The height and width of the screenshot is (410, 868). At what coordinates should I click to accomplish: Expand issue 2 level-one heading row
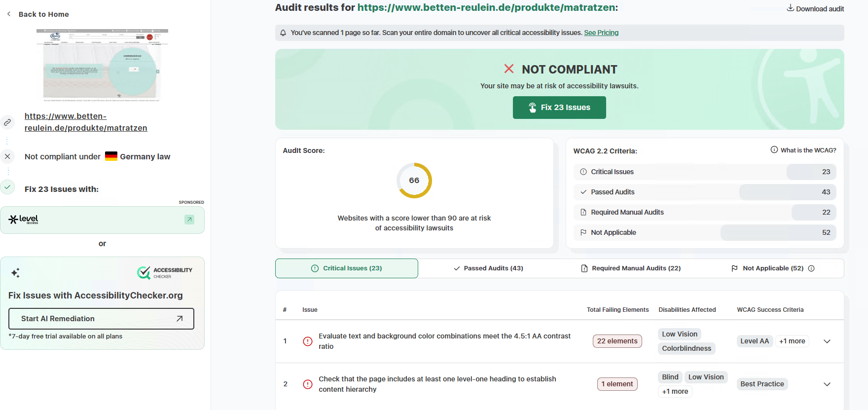tap(827, 384)
